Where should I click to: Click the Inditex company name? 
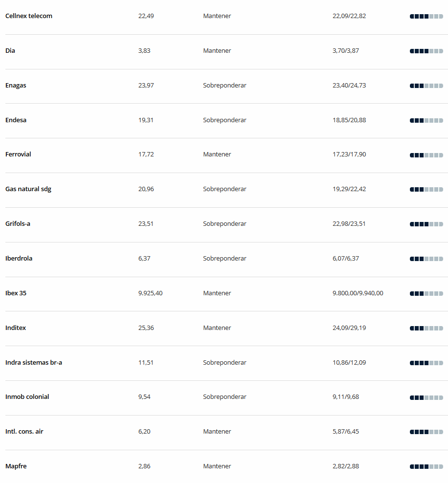pyautogui.click(x=16, y=328)
